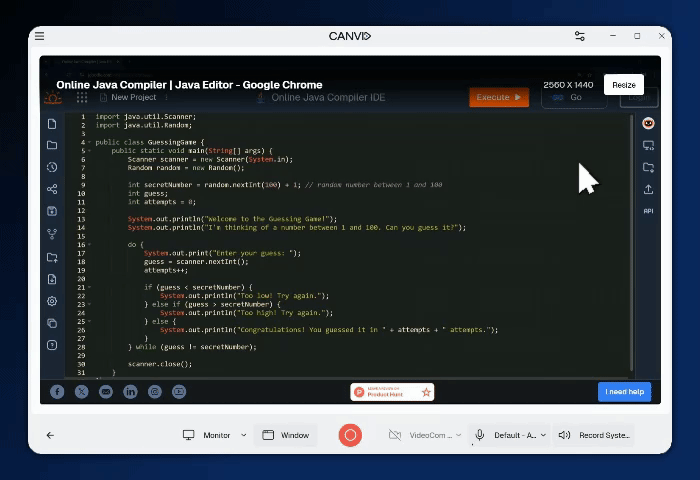700x480 pixels.
Task: Click the settings gear in IDE sidebar
Action: (x=52, y=301)
